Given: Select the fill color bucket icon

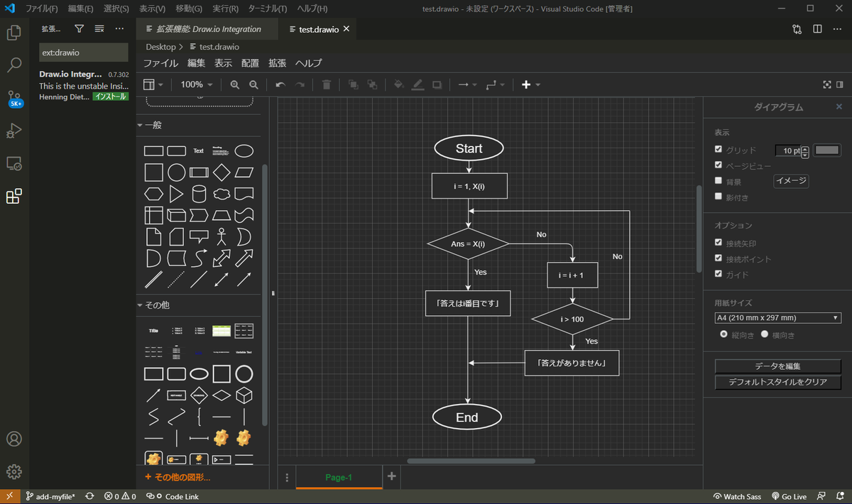Looking at the screenshot, I should tap(398, 84).
